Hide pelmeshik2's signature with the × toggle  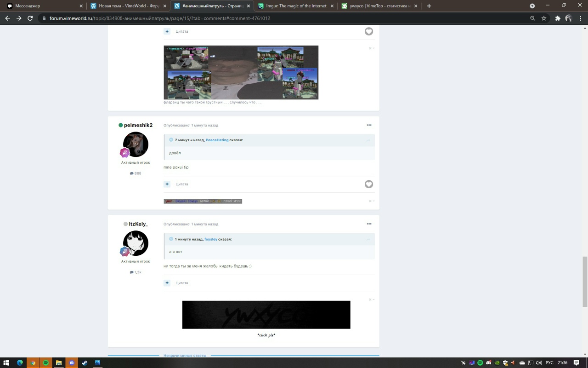pyautogui.click(x=370, y=201)
